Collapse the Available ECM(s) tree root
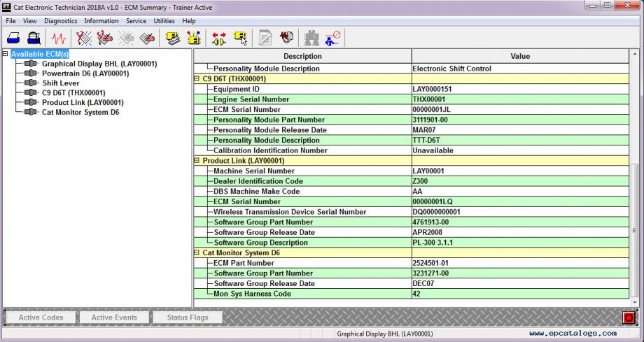 pyautogui.click(x=6, y=54)
